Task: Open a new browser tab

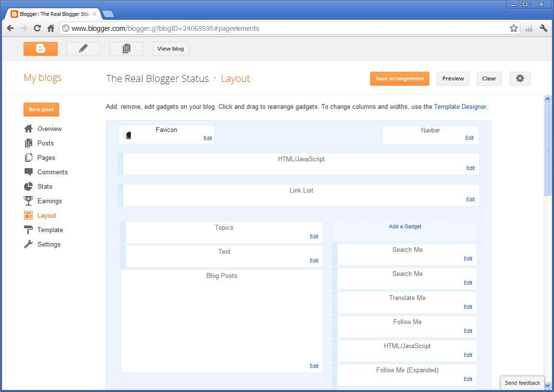Action: coord(108,14)
